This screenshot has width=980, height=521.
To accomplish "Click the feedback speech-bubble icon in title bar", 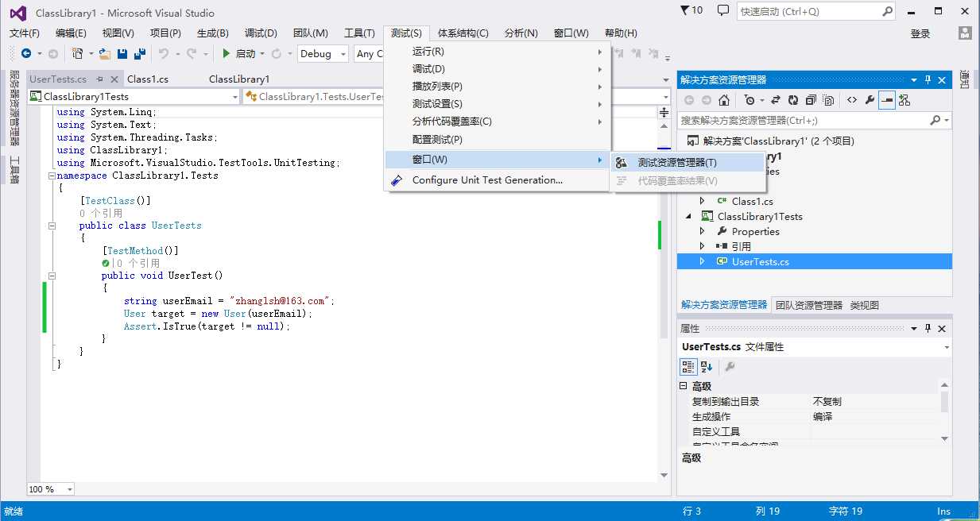I will (x=722, y=11).
